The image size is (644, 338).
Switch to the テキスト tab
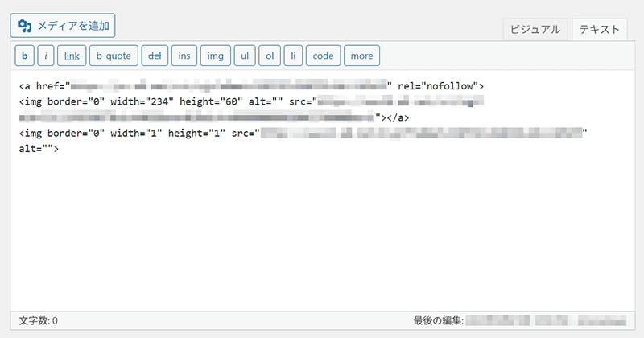coord(599,30)
